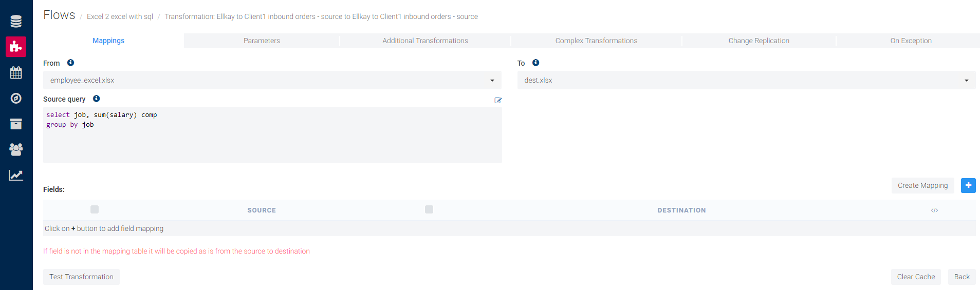Open the archive box sidebar icon

pyautogui.click(x=16, y=124)
